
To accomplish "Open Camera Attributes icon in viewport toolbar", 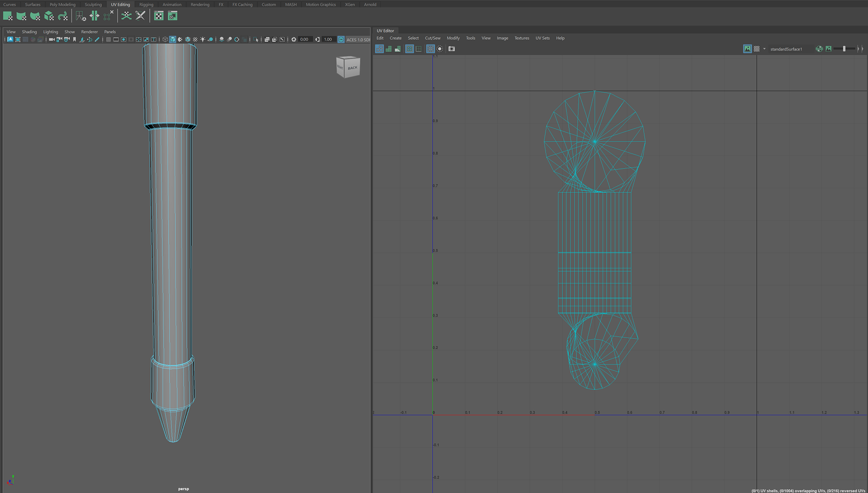I will coord(67,39).
